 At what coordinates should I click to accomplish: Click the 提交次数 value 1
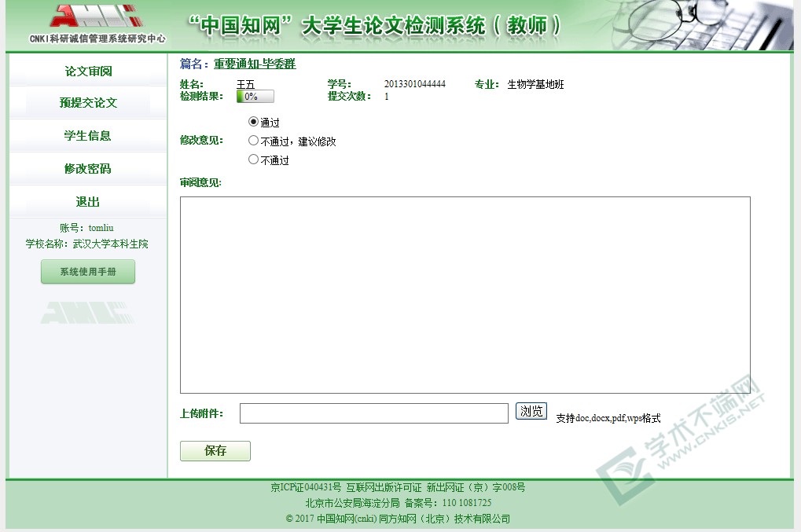(x=387, y=97)
